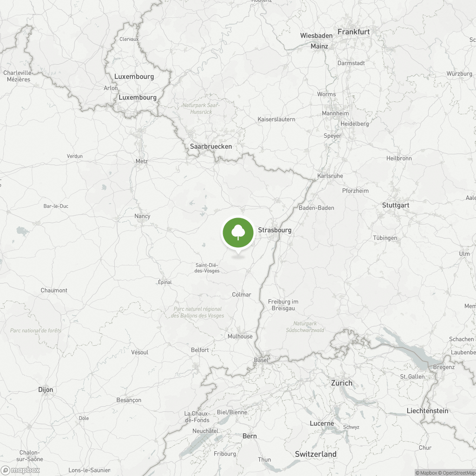The width and height of the screenshot is (476, 476).
Task: Select the Zurich city label
Action: (342, 383)
